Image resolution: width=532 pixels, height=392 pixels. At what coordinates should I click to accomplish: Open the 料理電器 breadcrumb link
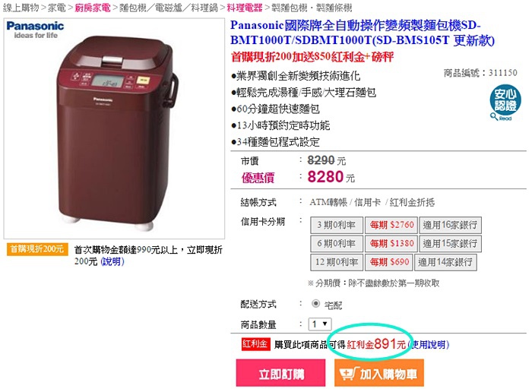[x=244, y=8]
